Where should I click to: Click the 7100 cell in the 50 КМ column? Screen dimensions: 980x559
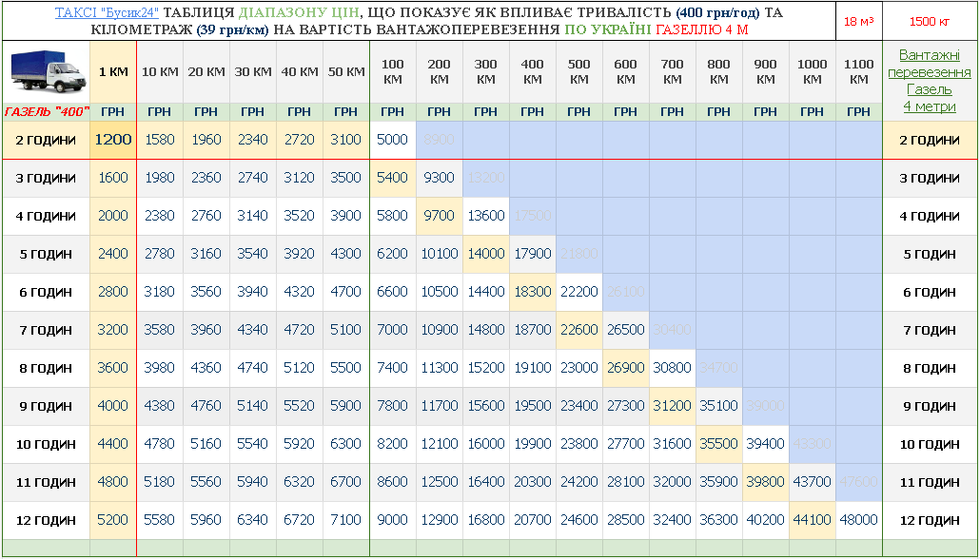coord(345,520)
